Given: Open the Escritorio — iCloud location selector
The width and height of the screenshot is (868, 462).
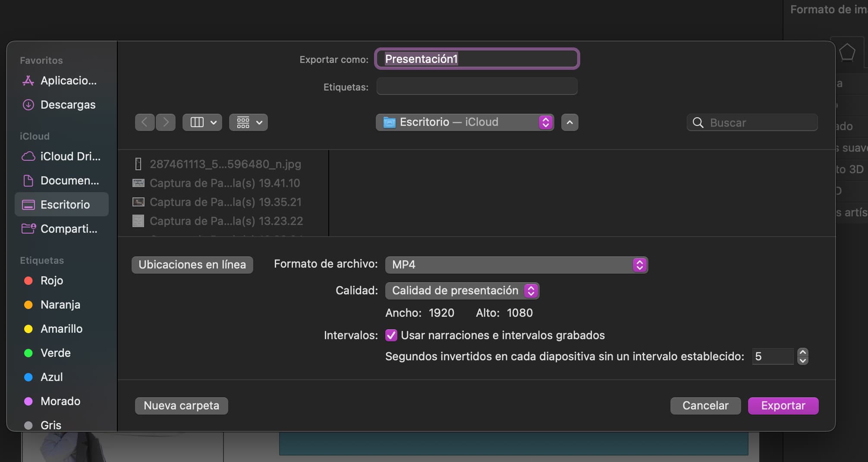Looking at the screenshot, I should coord(465,122).
